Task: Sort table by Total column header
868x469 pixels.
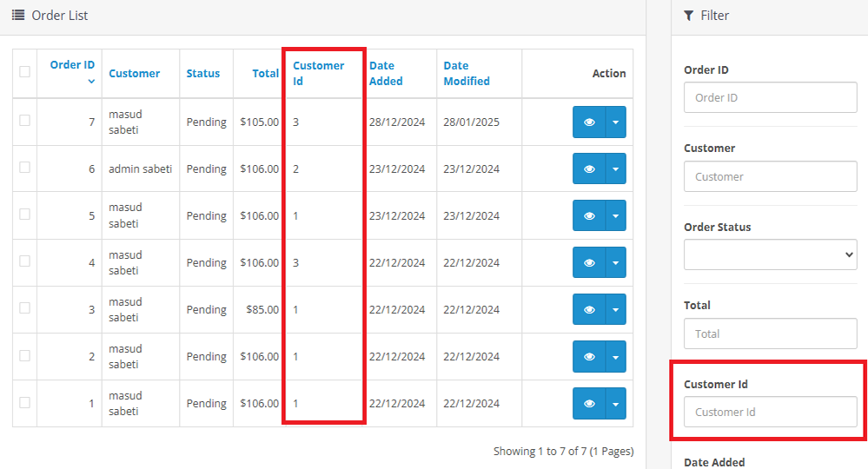Action: point(265,74)
